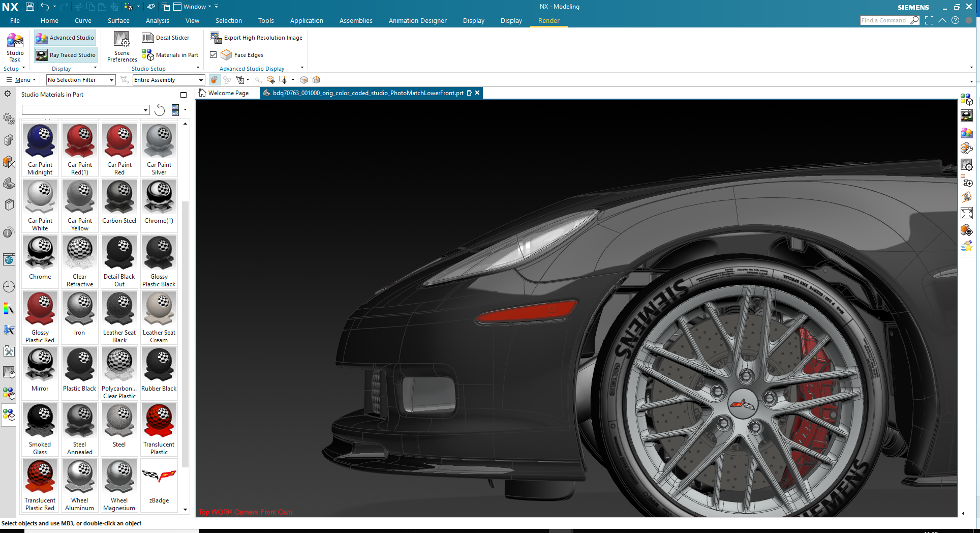Toggle Advanced Studio display mode
The width and height of the screenshot is (980, 533).
(x=65, y=38)
